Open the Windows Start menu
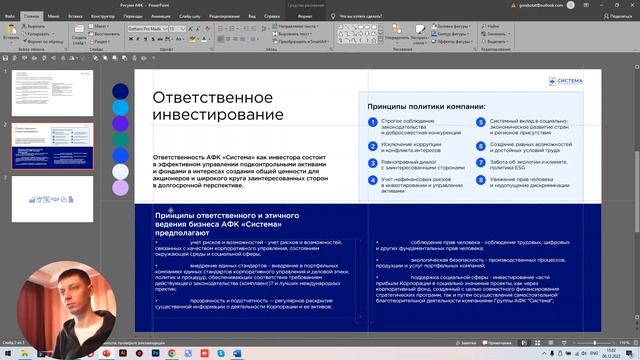The image size is (640, 360). [x=8, y=353]
